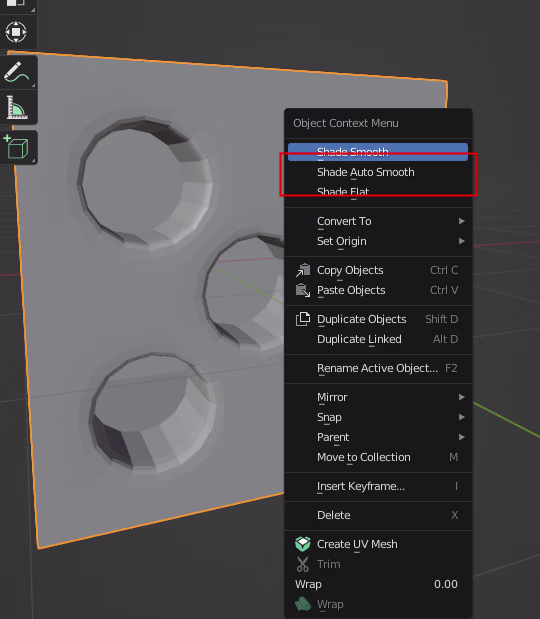Choose Shade Smooth in context menu
The image size is (540, 619).
[378, 152]
